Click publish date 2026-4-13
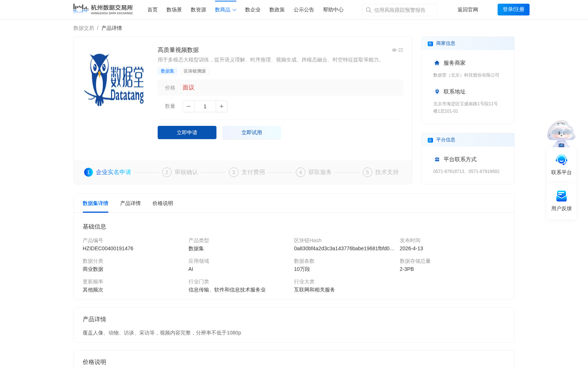 (411, 248)
